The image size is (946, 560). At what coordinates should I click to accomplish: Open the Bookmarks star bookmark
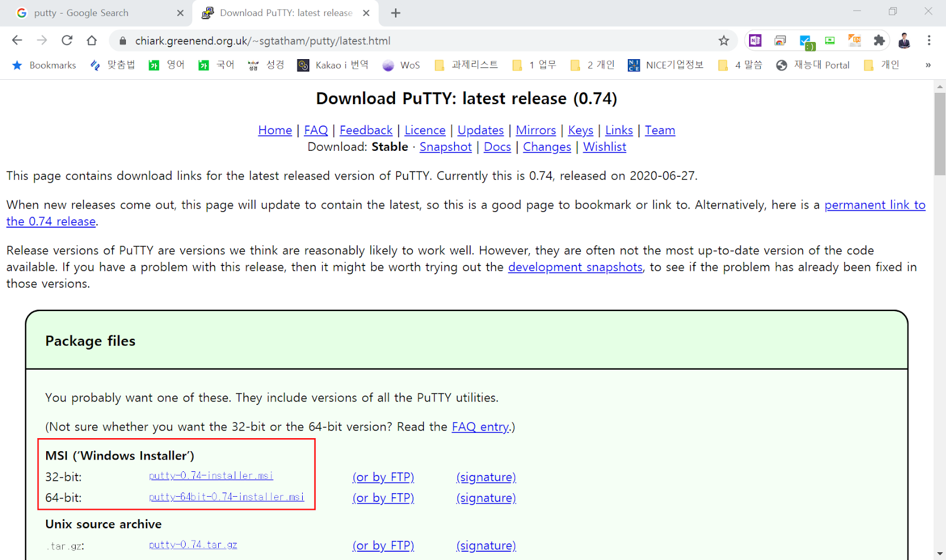coord(44,65)
